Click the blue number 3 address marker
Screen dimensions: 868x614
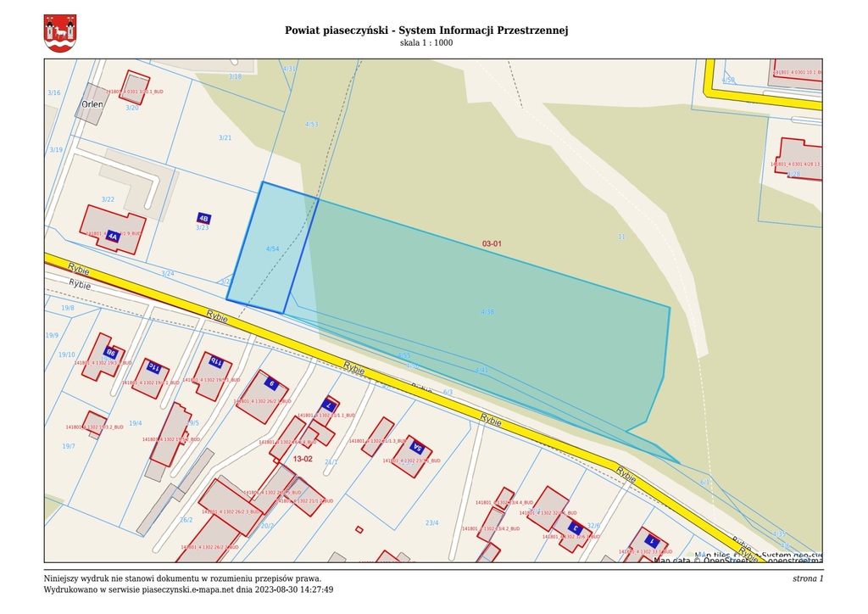click(574, 527)
